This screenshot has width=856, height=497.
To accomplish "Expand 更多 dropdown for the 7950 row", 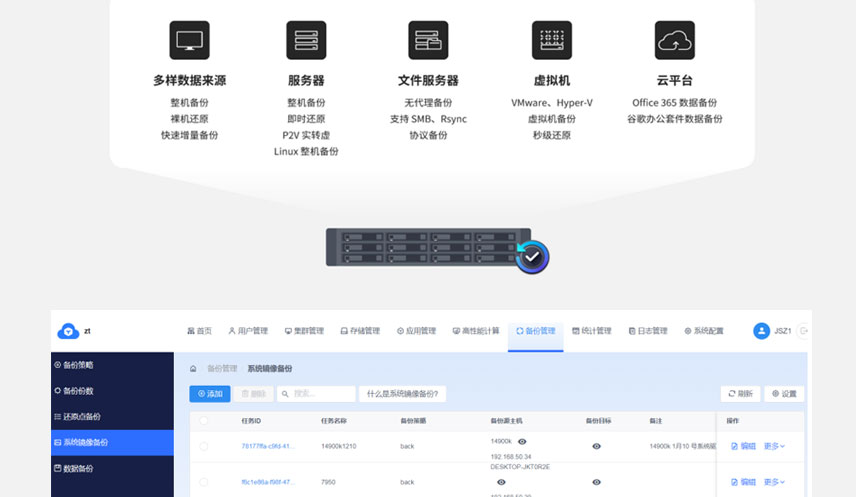I will point(775,482).
